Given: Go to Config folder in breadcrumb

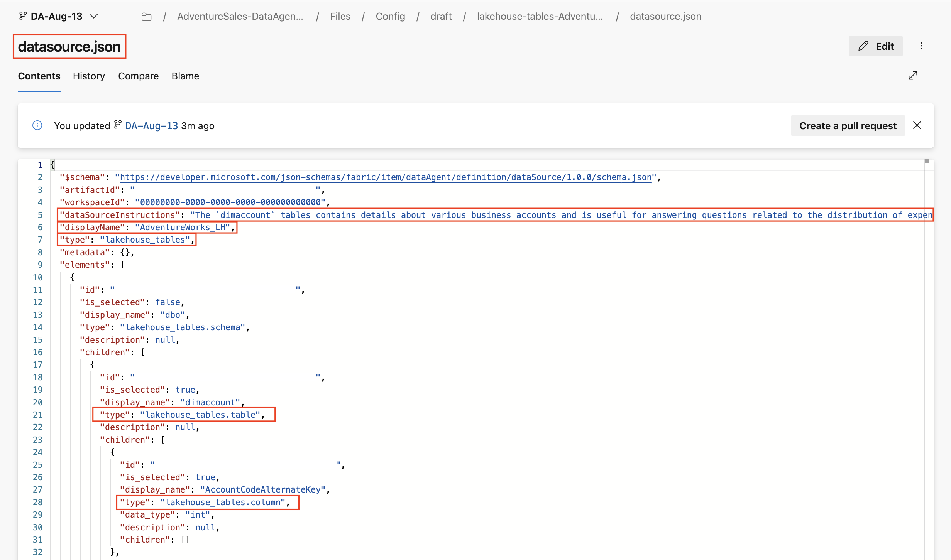Looking at the screenshot, I should [x=390, y=17].
